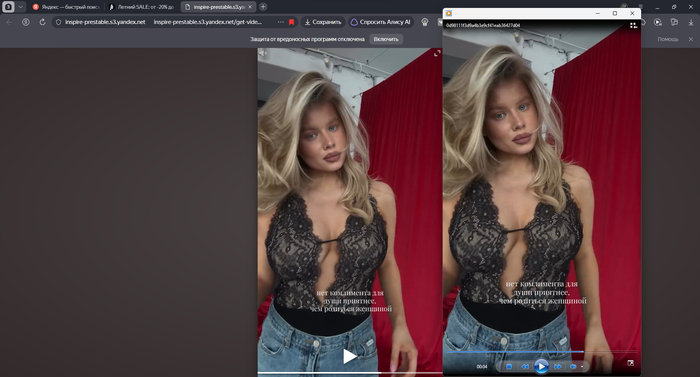
Task: Click the media player app icon in title bar
Action: tap(449, 13)
